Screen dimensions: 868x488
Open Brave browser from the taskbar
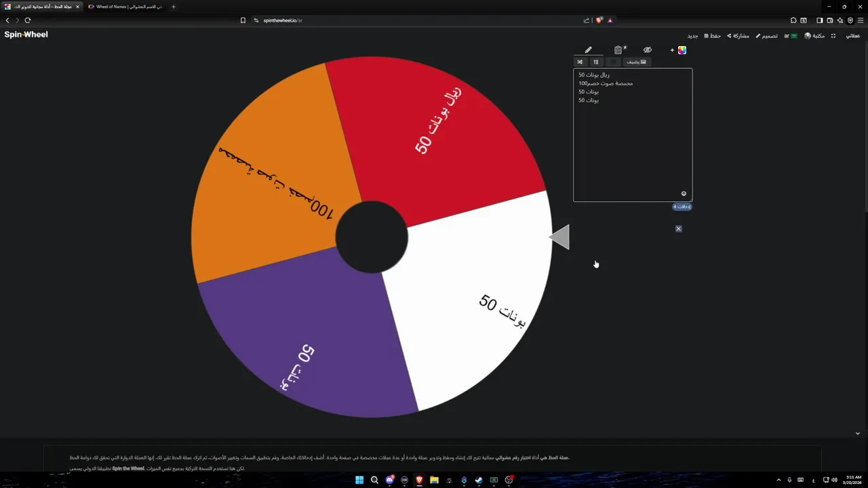pyautogui.click(x=419, y=480)
